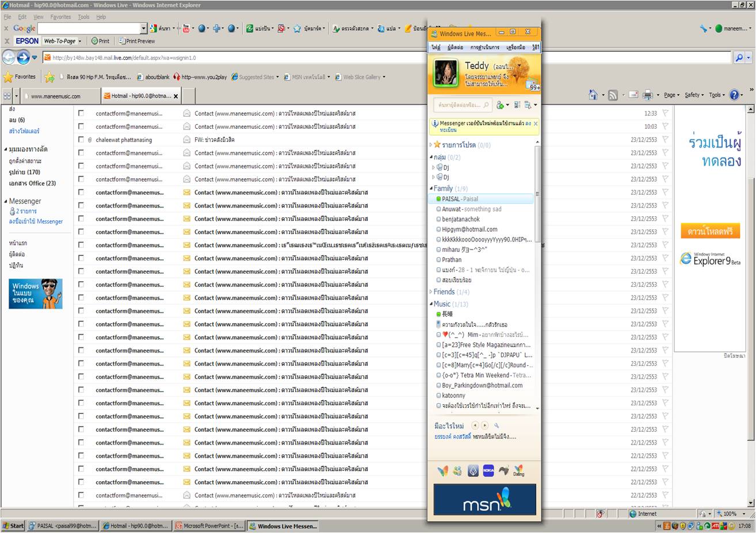Image resolution: width=756 pixels, height=533 pixels.
Task: Click the add contact icon in Messenger
Action: click(x=500, y=105)
